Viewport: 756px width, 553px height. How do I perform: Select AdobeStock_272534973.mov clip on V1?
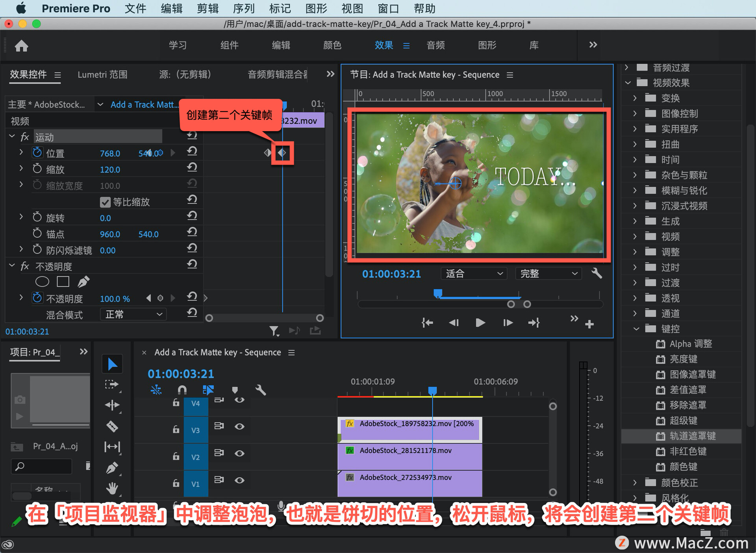tap(410, 484)
